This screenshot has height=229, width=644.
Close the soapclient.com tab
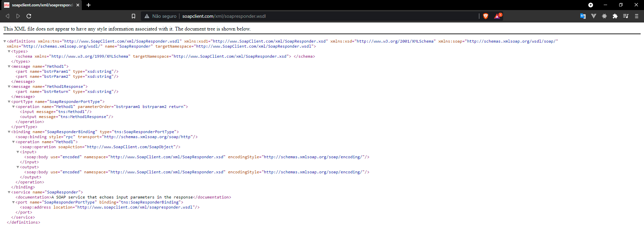click(78, 5)
